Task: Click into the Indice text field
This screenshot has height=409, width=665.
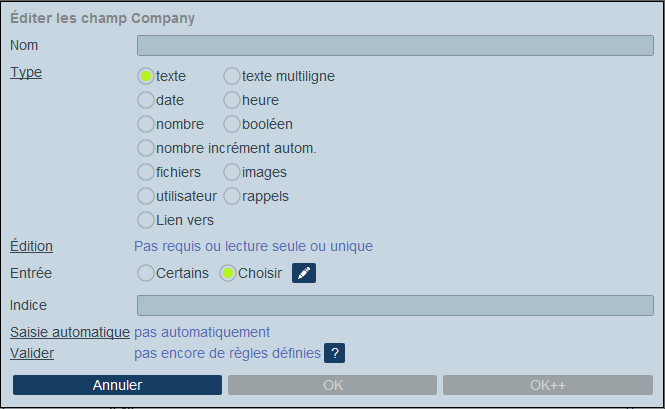Action: (x=395, y=305)
